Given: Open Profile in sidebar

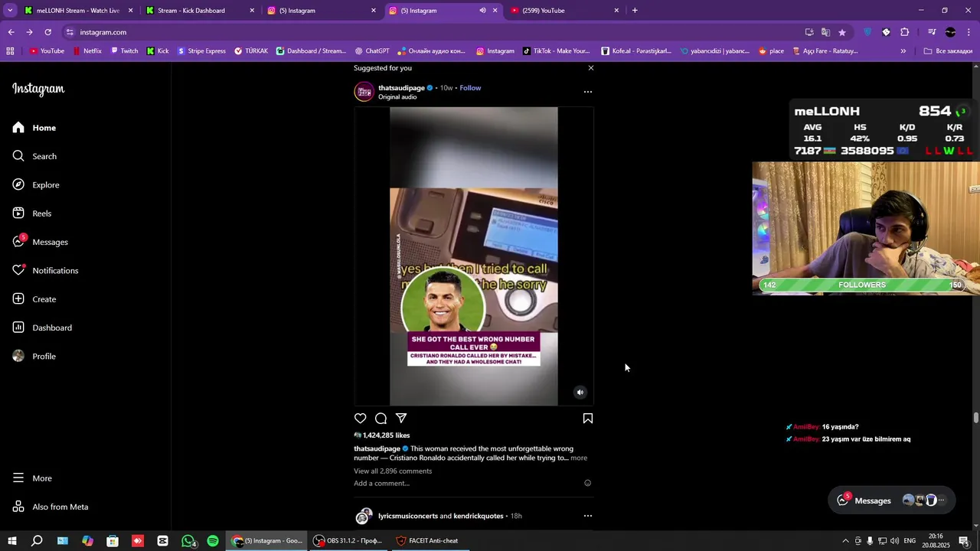Looking at the screenshot, I should [x=34, y=357].
